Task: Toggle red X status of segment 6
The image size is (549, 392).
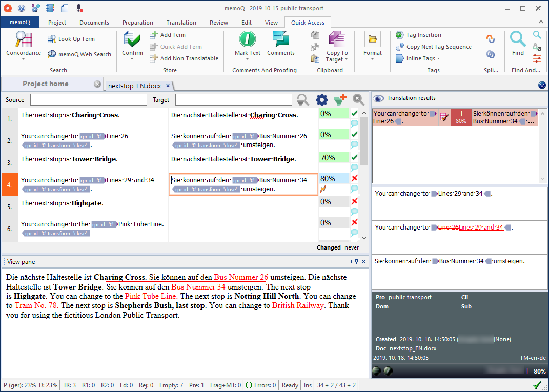Action: point(354,222)
